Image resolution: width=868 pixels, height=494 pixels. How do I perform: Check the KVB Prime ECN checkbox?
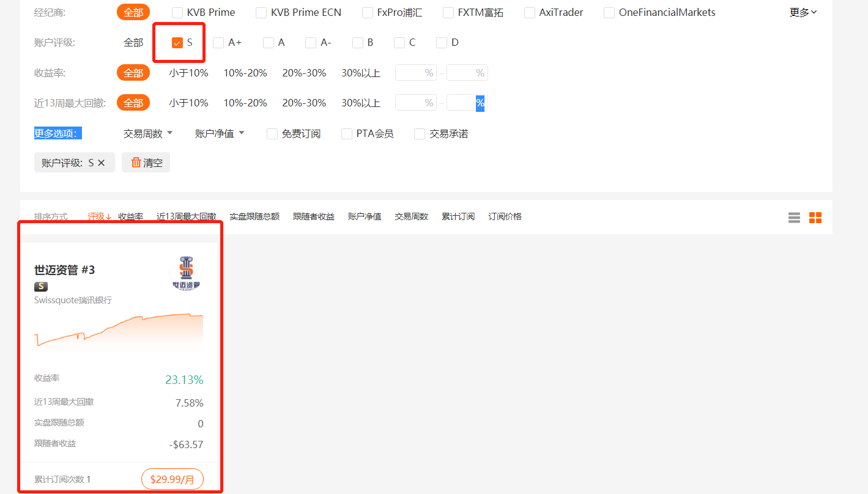[261, 13]
